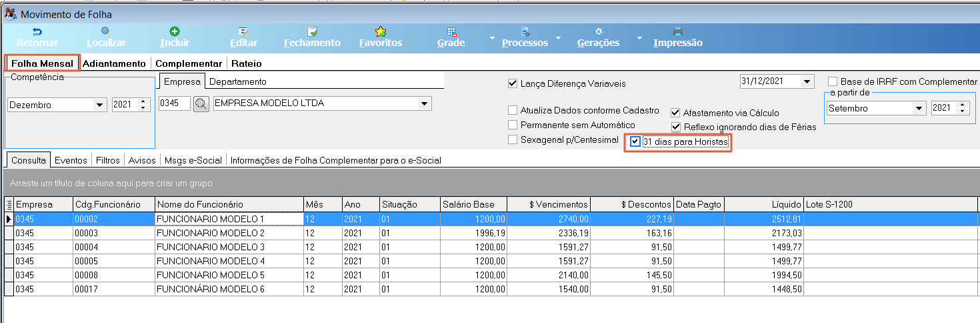The width and height of the screenshot is (980, 323).
Task: Click Líquido value 2173,03
Action: pos(763,233)
